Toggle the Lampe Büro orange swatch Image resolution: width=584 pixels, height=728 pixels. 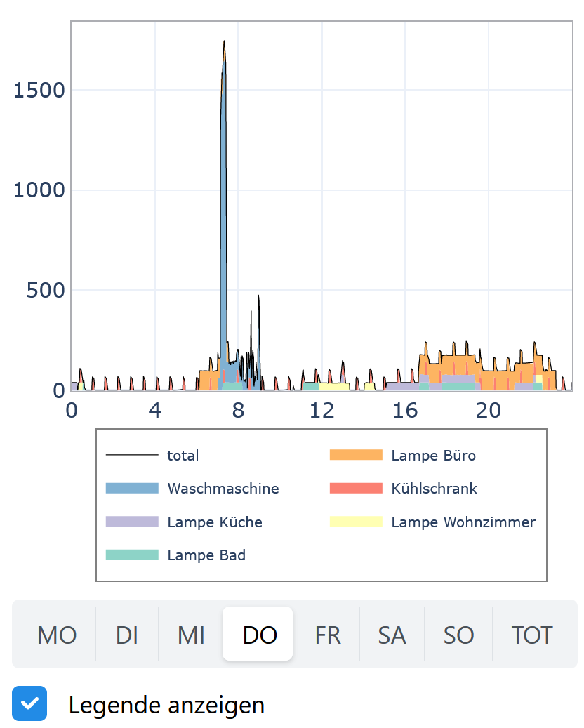tap(356, 455)
